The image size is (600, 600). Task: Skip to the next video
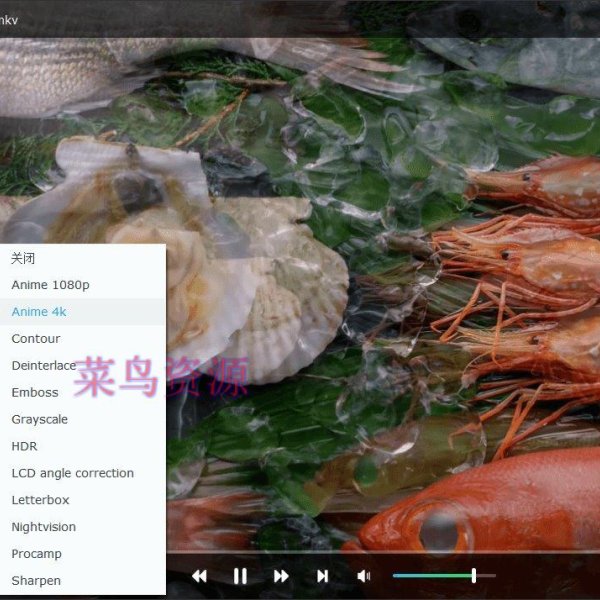click(x=322, y=576)
